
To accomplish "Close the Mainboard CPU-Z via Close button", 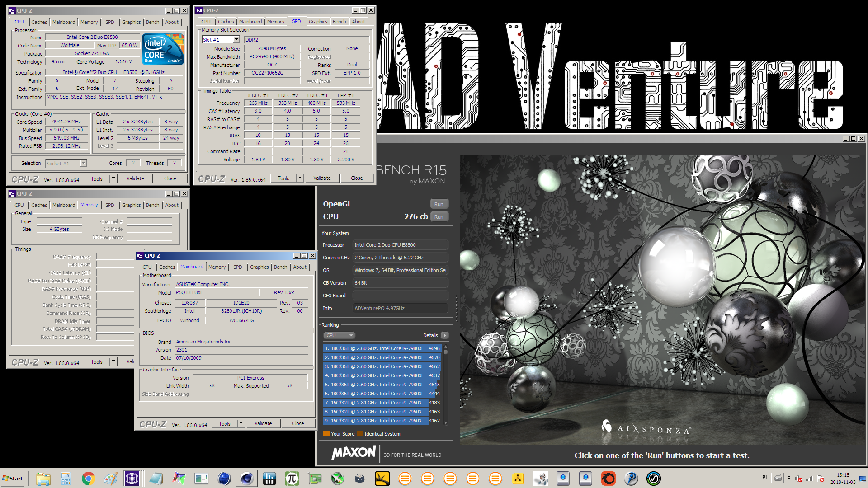I will click(x=298, y=423).
